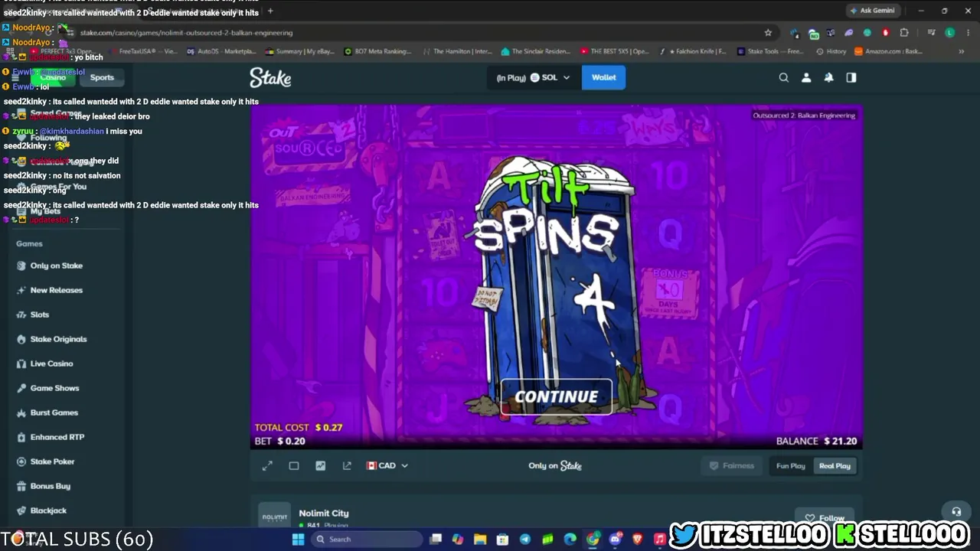
Task: Follow Nolimit City provider
Action: [x=825, y=517]
